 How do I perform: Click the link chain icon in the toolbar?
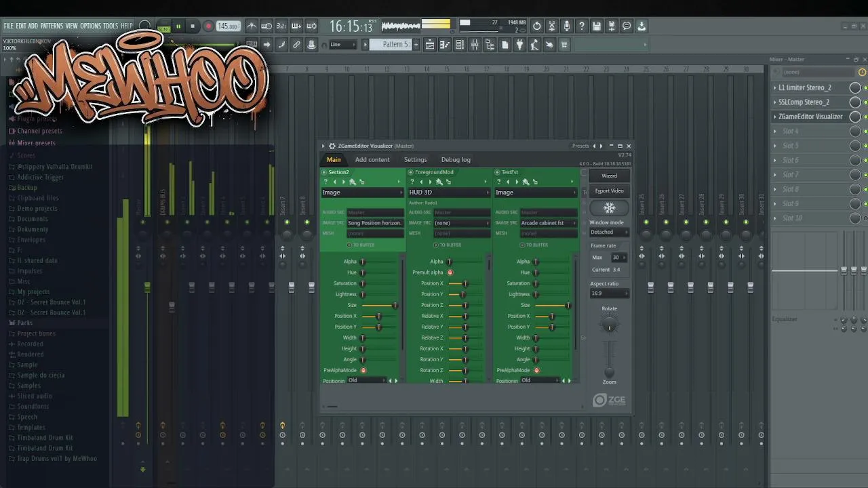tap(296, 45)
